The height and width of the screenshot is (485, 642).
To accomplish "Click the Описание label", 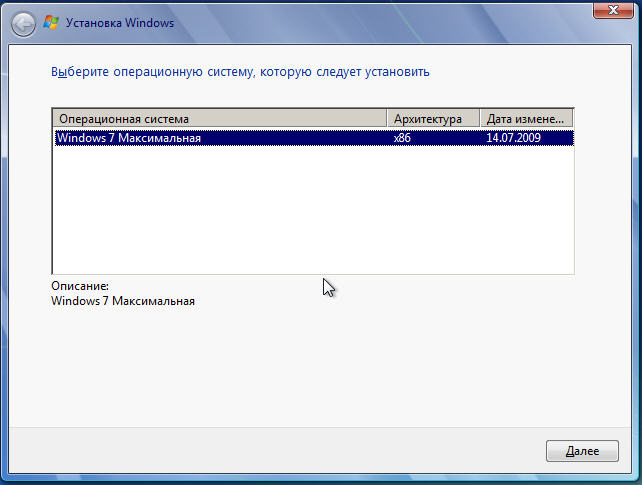I will click(x=80, y=286).
